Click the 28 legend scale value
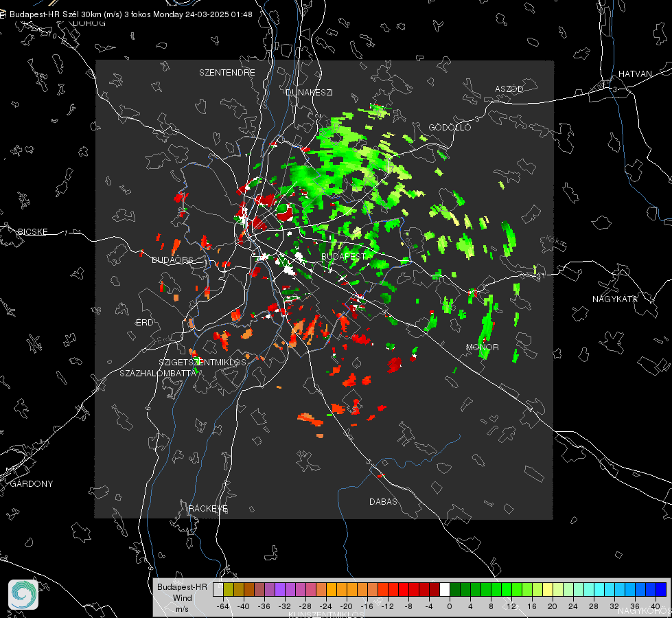672x618 pixels. [x=594, y=606]
